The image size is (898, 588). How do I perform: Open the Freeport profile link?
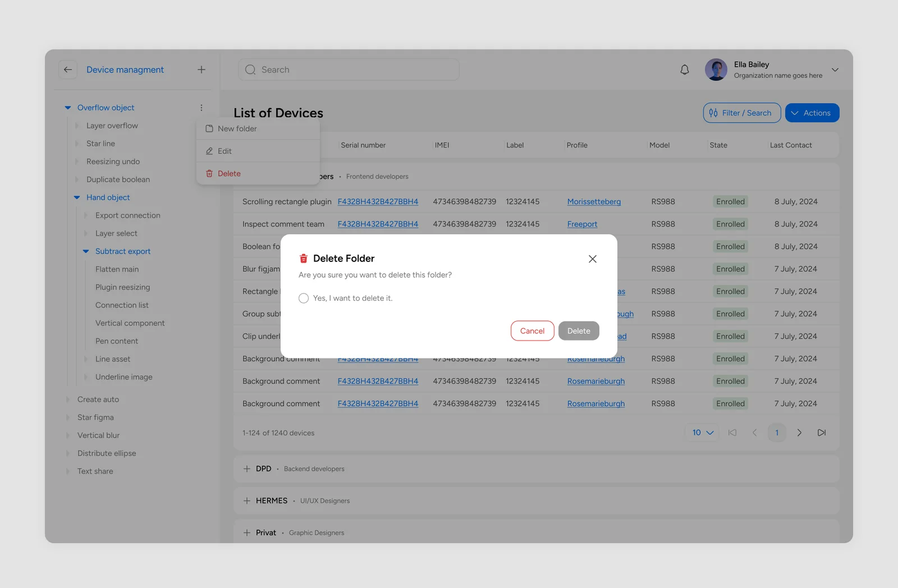pos(582,224)
